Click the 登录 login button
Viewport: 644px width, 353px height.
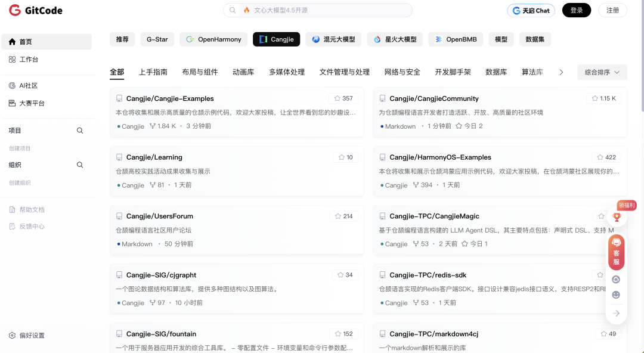pyautogui.click(x=577, y=10)
